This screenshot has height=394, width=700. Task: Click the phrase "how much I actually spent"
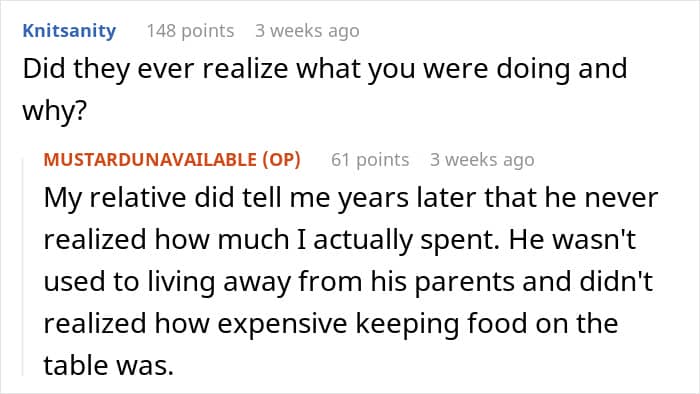coord(326,240)
